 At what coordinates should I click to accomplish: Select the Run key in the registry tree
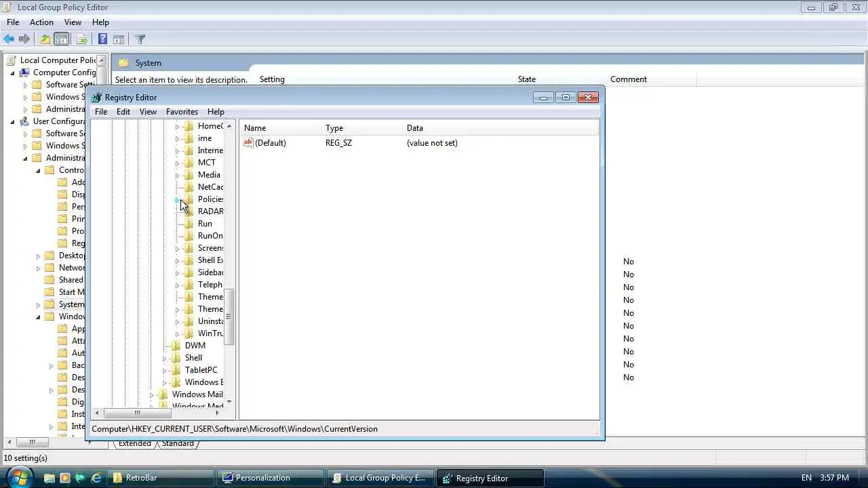tap(205, 224)
